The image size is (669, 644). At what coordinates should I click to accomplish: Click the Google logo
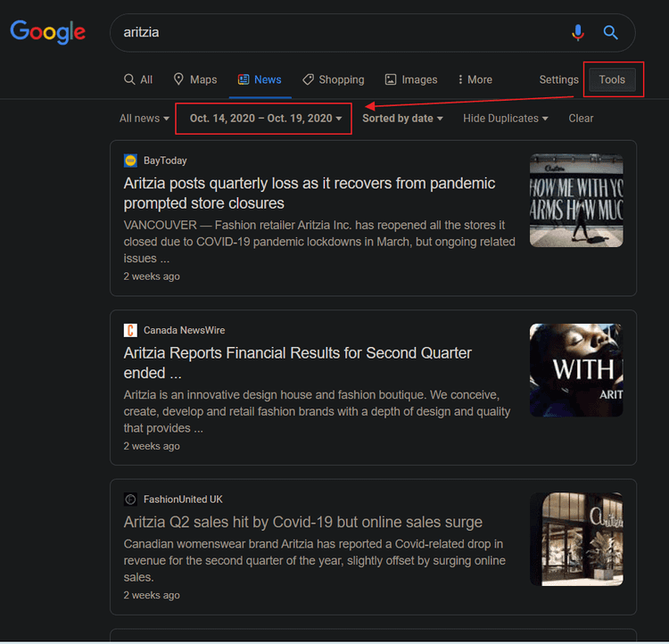tap(48, 32)
